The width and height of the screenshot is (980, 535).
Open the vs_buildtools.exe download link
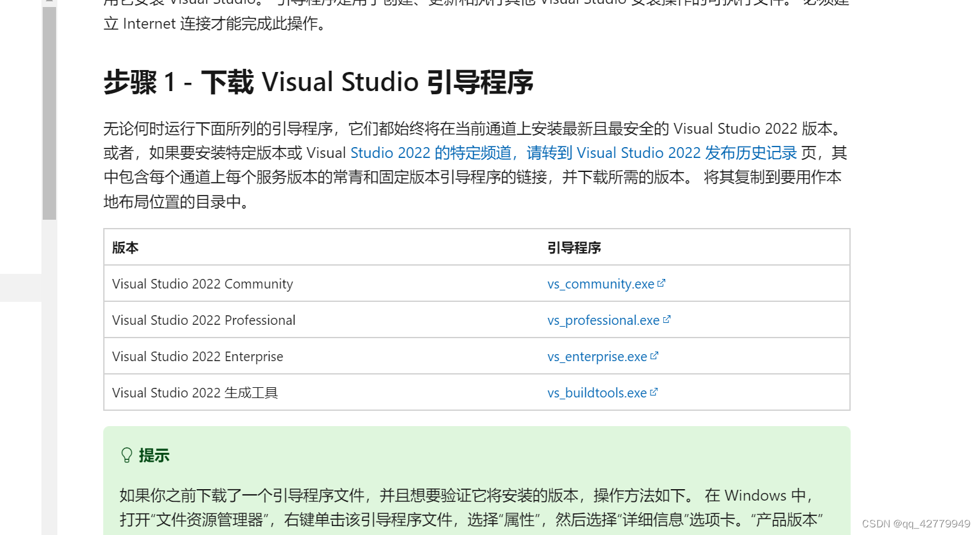[597, 393]
